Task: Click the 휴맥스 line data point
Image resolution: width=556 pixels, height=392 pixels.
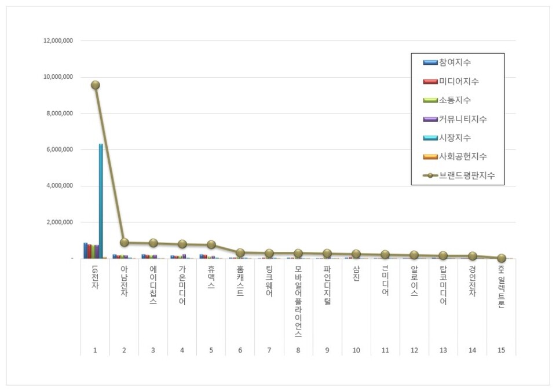Action: pyautogui.click(x=211, y=244)
